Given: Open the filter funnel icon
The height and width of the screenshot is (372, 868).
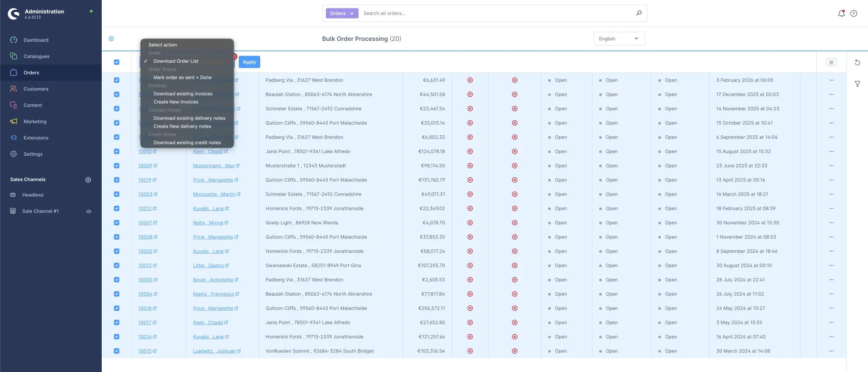Looking at the screenshot, I should point(857,84).
